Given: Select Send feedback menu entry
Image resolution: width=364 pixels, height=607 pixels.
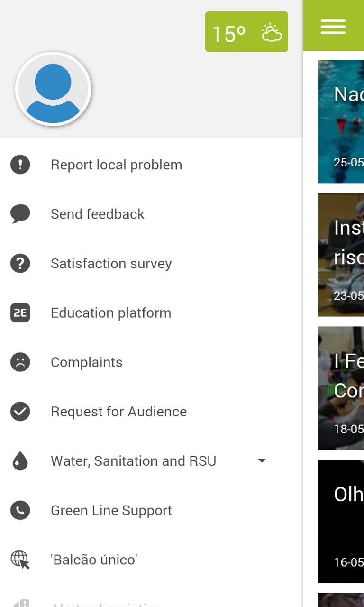Looking at the screenshot, I should (97, 214).
